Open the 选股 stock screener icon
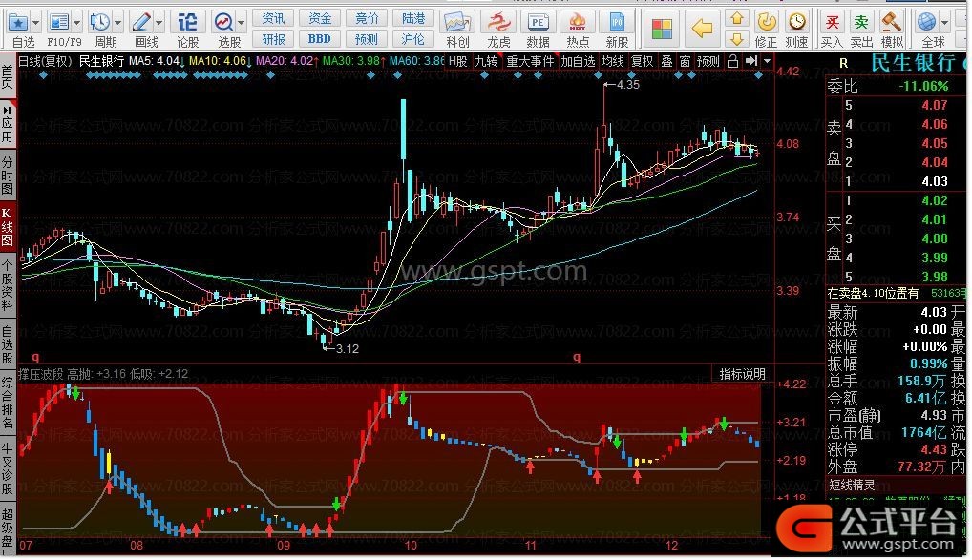 pos(223,23)
